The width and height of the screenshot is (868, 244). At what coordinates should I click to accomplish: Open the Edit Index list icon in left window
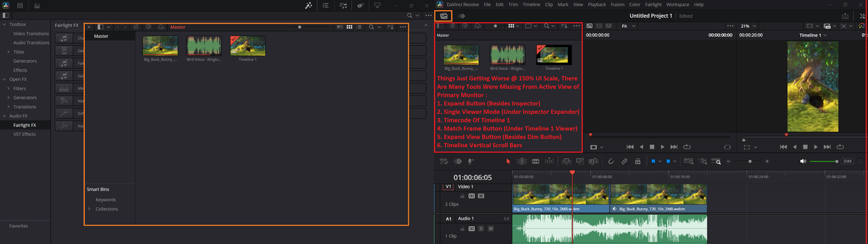click(x=325, y=5)
